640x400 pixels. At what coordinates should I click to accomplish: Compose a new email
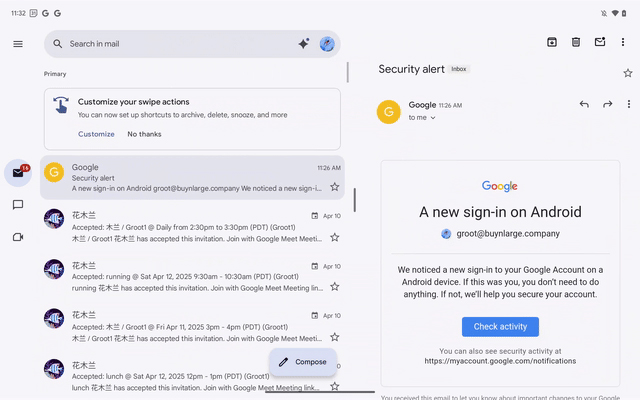point(303,361)
